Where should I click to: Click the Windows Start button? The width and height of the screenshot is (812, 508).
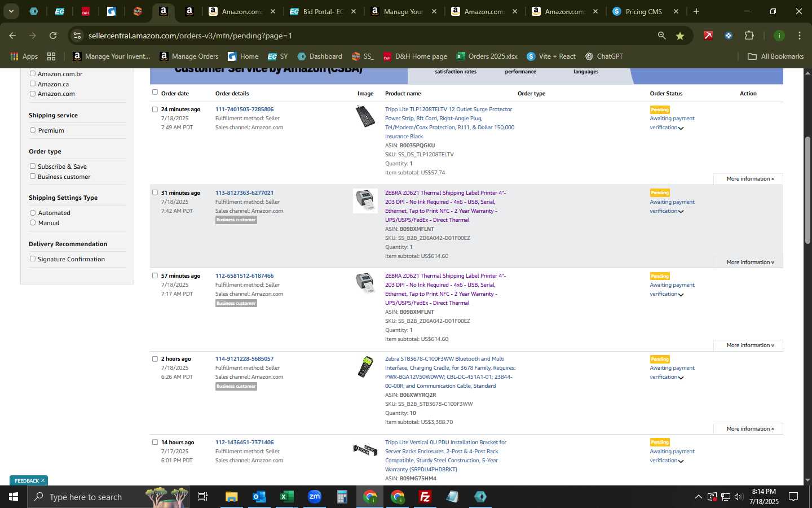[x=14, y=497]
